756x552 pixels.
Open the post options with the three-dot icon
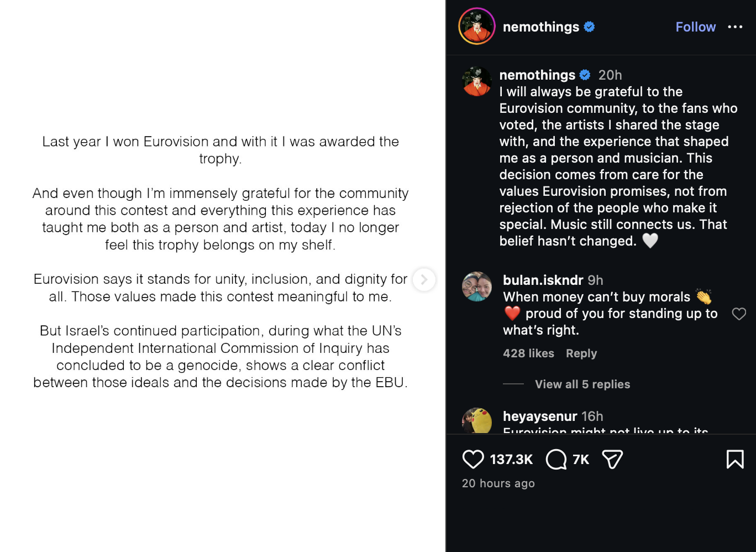[x=736, y=27]
